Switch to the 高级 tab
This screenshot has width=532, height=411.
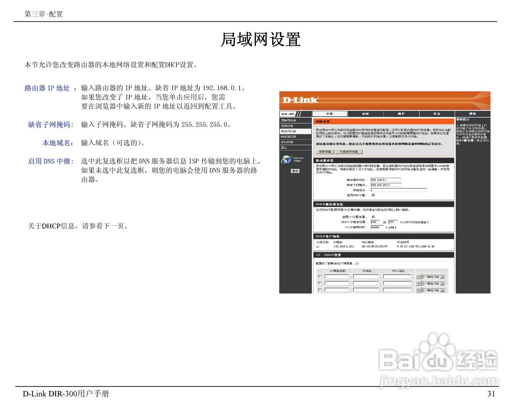[365, 114]
